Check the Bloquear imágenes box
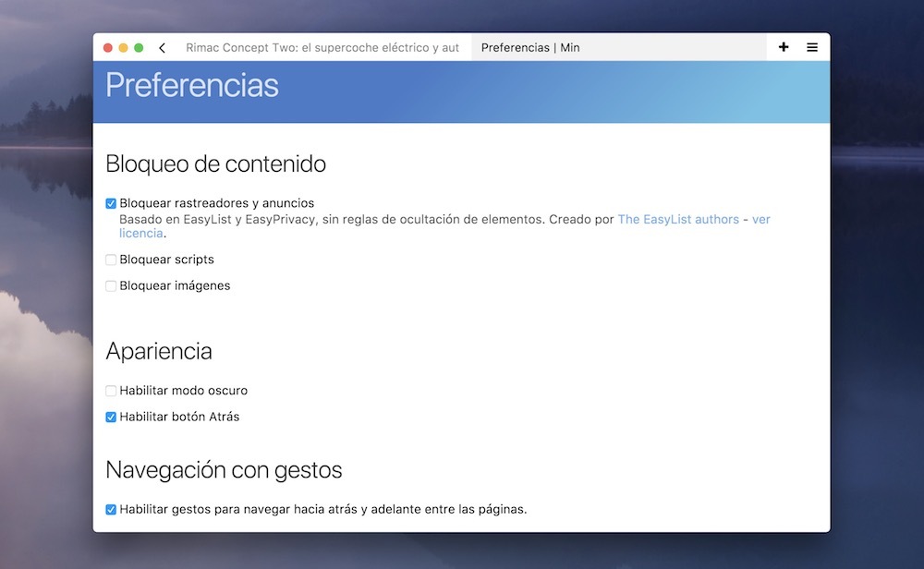924x569 pixels. 111,285
